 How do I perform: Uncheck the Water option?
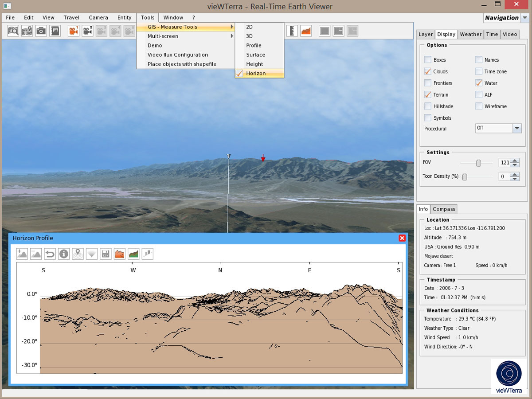point(479,83)
